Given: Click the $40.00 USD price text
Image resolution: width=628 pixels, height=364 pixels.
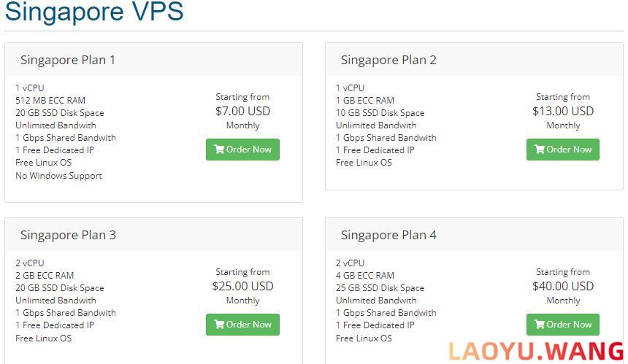Looking at the screenshot, I should coord(563,286).
